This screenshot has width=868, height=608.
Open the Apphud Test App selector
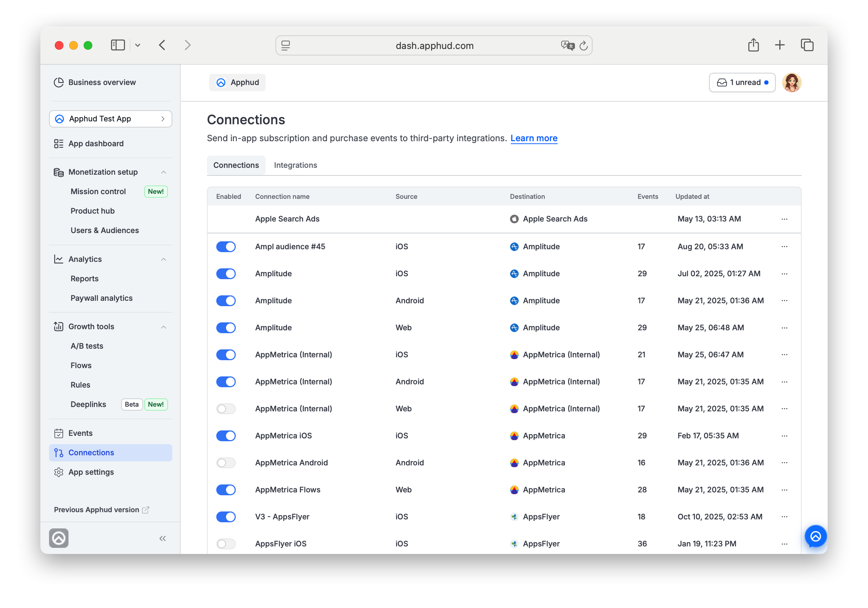point(110,119)
